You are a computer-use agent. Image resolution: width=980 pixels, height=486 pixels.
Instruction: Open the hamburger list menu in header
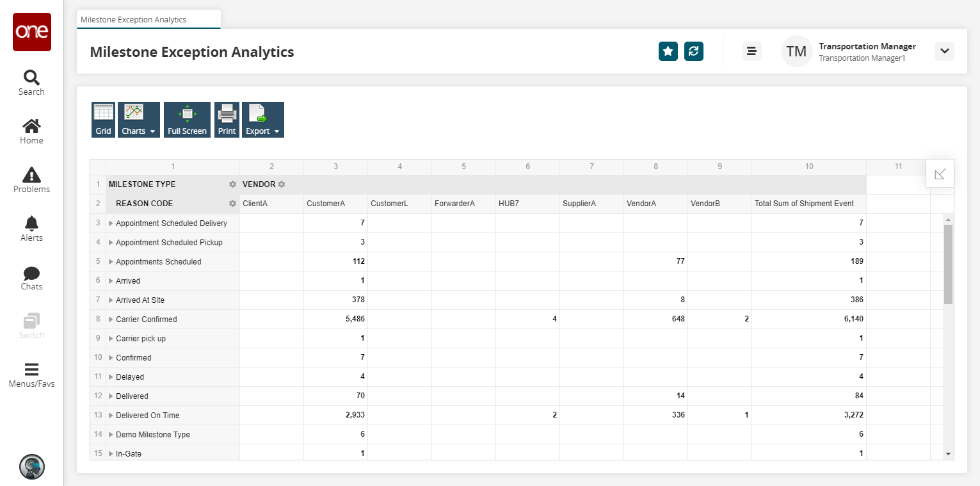click(751, 51)
